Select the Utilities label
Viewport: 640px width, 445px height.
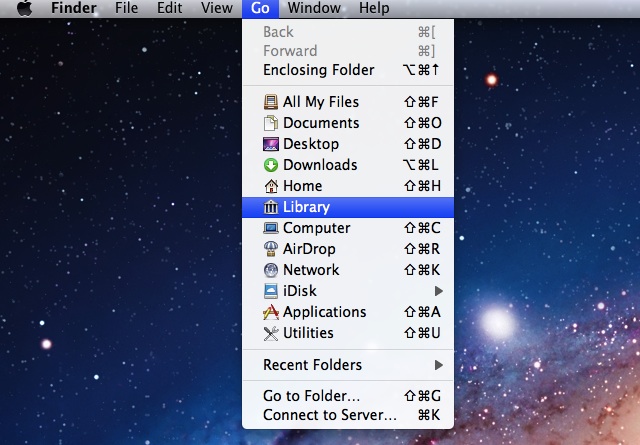click(309, 333)
